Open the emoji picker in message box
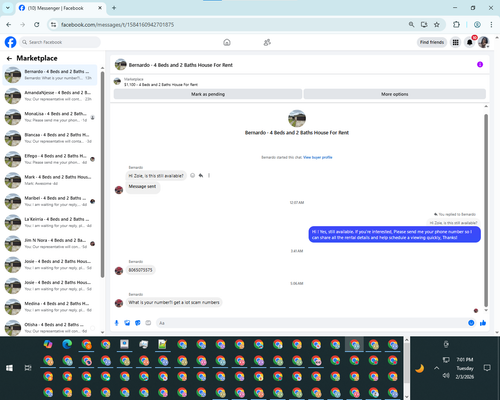The height and width of the screenshot is (400, 500). coord(471,323)
